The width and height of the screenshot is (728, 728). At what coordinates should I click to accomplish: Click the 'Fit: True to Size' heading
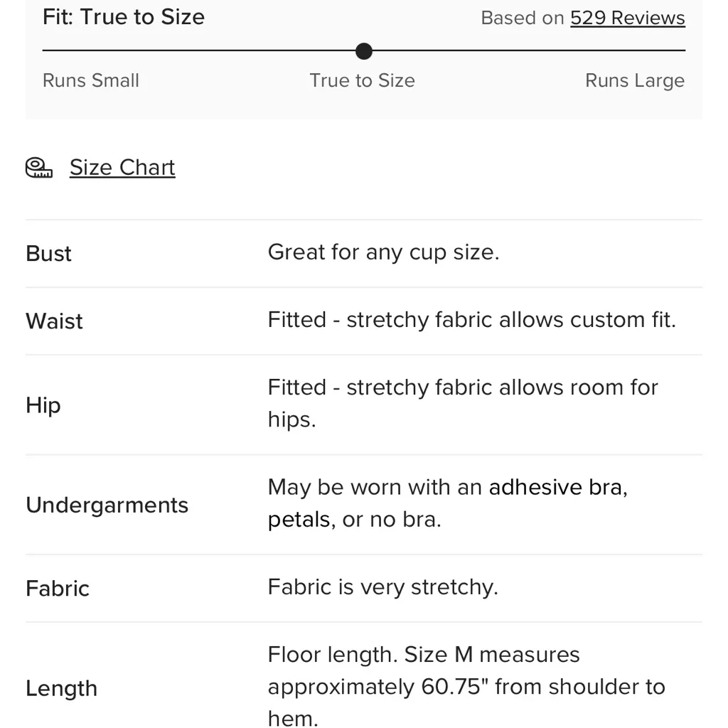pos(124,17)
